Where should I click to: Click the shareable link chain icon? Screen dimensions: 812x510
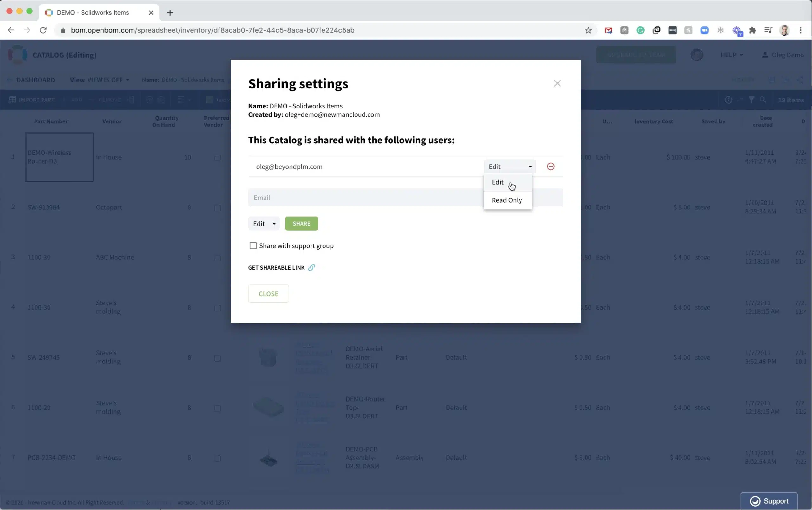coord(311,267)
